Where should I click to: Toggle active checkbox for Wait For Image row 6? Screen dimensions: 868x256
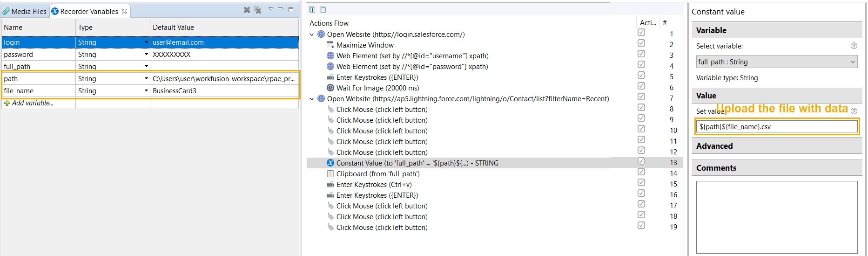(641, 86)
